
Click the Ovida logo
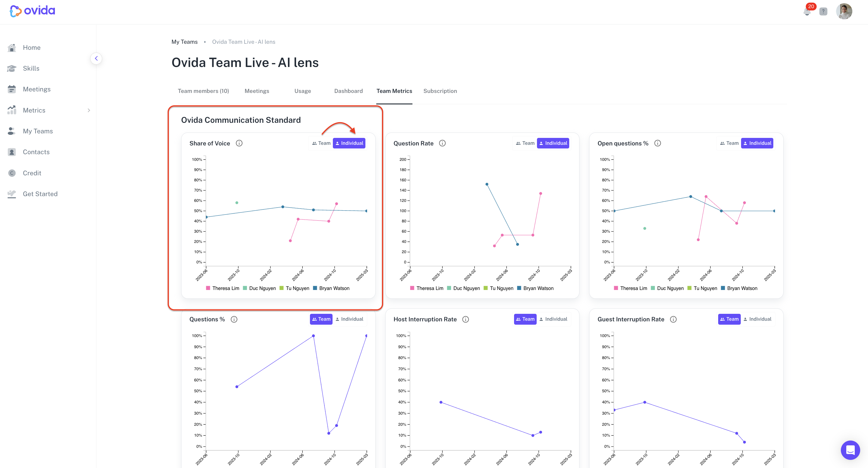pyautogui.click(x=32, y=11)
